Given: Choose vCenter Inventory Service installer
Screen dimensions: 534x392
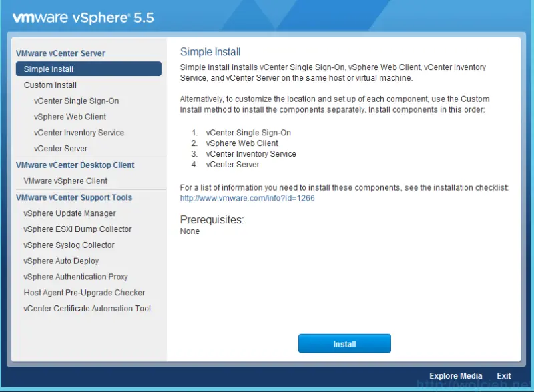Looking at the screenshot, I should point(80,133).
